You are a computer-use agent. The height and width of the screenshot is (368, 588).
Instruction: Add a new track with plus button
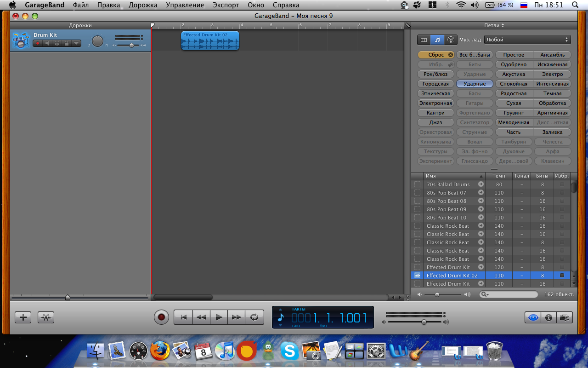coord(23,317)
